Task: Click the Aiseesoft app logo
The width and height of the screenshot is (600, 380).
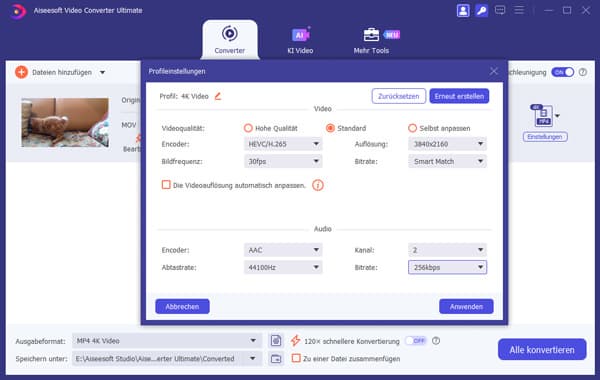Action: [17, 11]
